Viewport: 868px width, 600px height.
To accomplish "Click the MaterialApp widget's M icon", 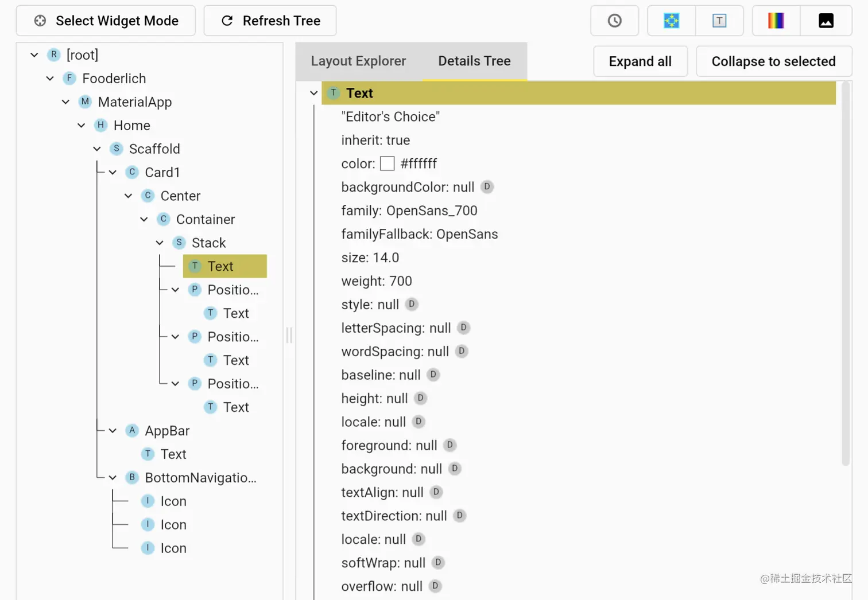I will [85, 102].
